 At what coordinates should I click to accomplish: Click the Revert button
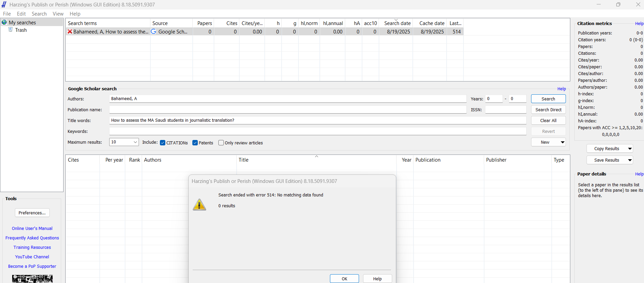548,131
